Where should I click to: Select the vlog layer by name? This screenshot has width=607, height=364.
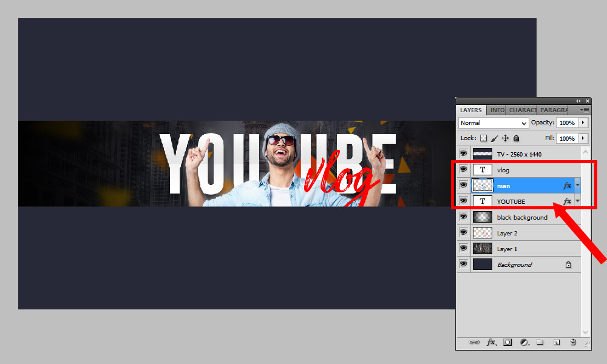[503, 170]
